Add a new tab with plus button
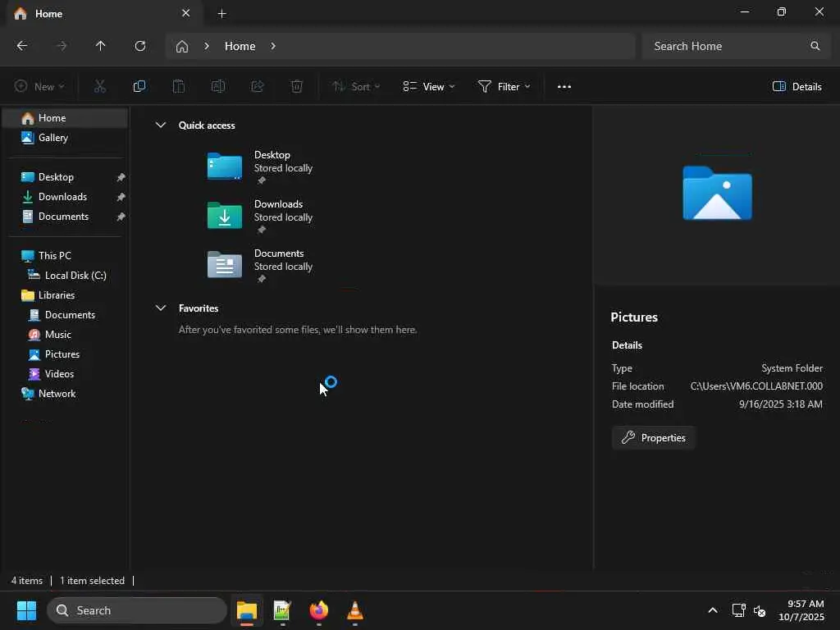This screenshot has height=630, width=840. point(221,13)
